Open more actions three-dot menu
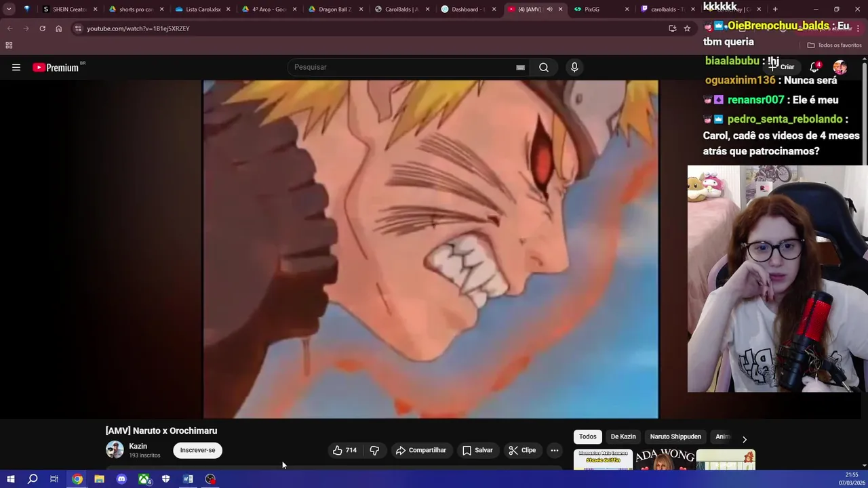868x488 pixels. tap(555, 450)
